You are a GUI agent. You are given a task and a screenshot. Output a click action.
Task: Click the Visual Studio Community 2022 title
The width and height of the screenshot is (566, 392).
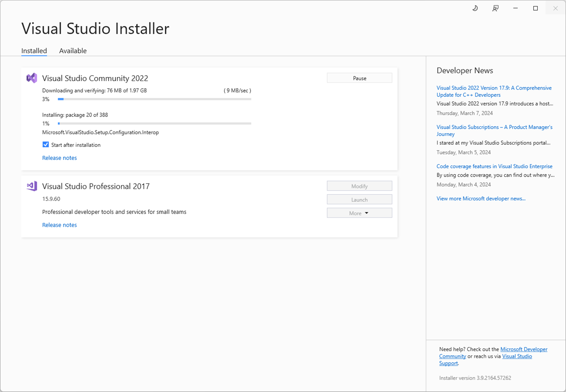(x=95, y=78)
